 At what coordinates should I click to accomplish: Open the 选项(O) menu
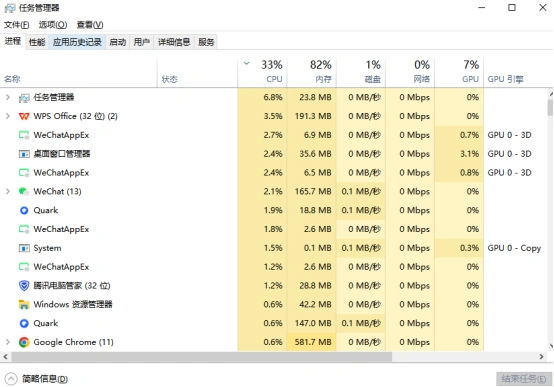[x=53, y=25]
